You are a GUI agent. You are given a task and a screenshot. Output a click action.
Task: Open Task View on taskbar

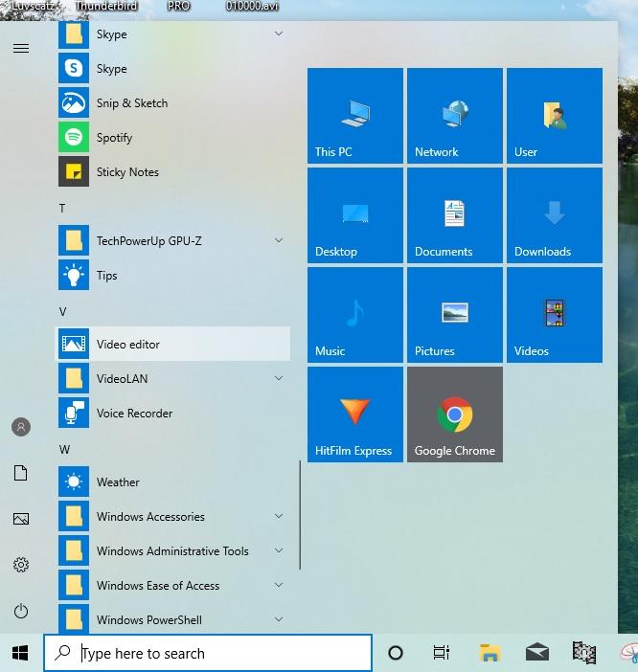[442, 653]
